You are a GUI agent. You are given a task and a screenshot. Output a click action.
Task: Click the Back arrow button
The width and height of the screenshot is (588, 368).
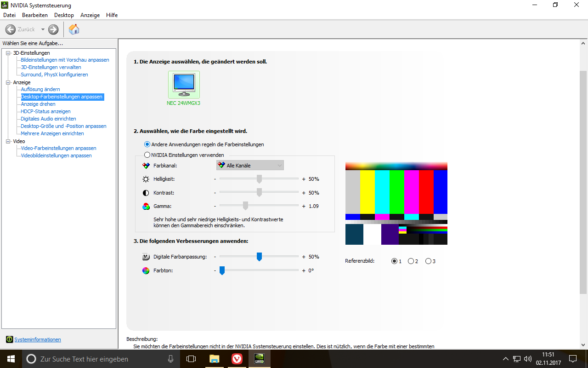(x=11, y=29)
